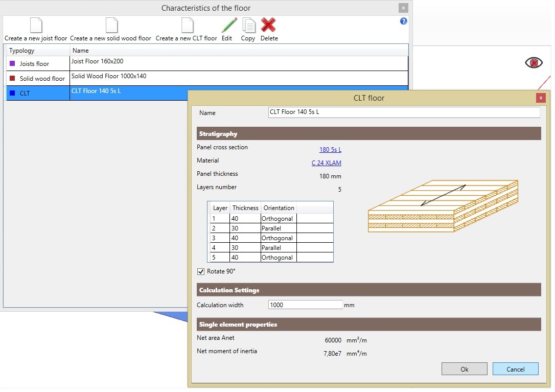Open the blue help question mark
The width and height of the screenshot is (555, 392).
point(404,21)
